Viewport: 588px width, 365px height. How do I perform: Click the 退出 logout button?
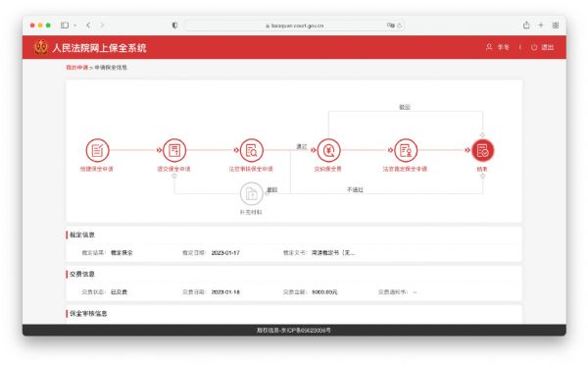(543, 47)
